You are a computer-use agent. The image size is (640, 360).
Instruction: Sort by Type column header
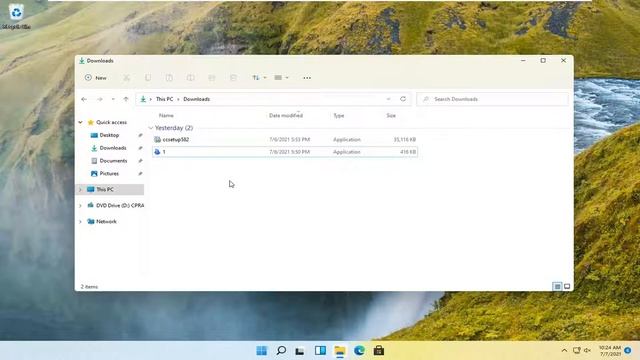(x=338, y=116)
